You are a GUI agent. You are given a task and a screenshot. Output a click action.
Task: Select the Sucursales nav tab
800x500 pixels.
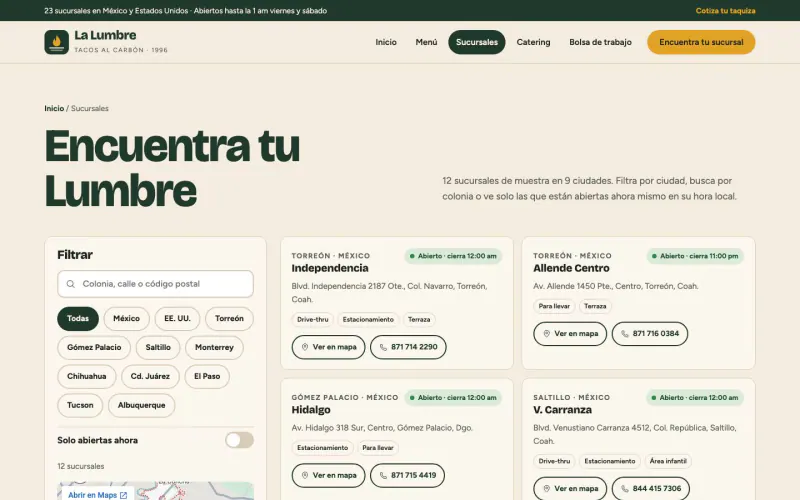coord(477,42)
